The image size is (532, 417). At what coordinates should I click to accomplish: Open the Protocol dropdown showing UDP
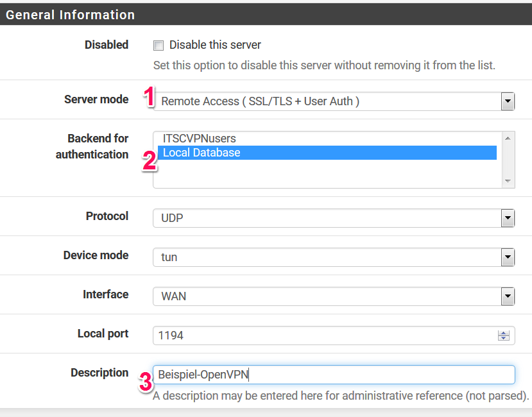point(334,218)
